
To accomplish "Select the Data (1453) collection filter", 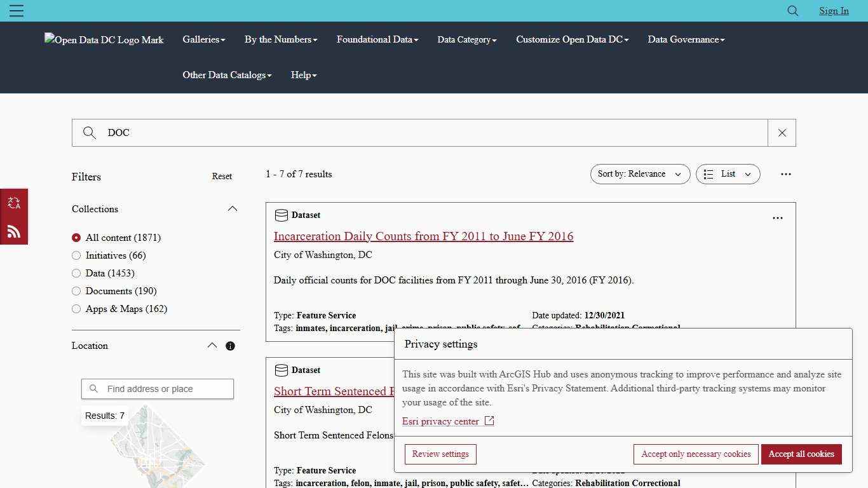I will [x=76, y=273].
